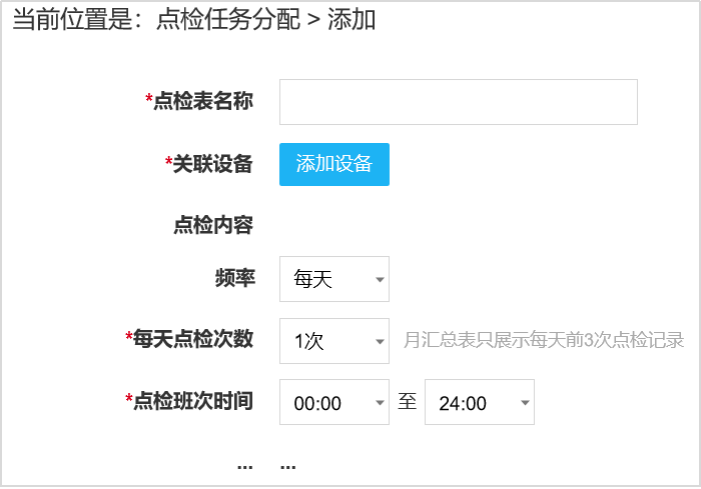The image size is (701, 489).
Task: Click the 每天点检次数 field label
Action: pos(192,339)
